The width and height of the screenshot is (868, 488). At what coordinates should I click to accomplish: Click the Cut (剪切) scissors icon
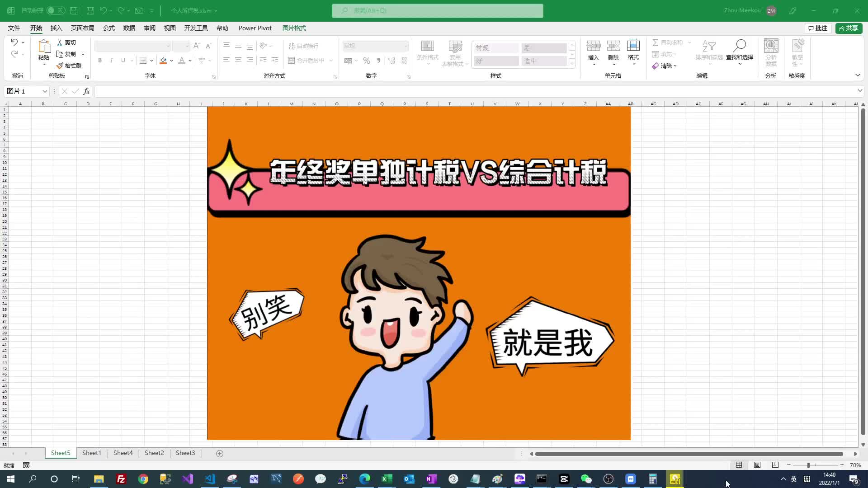(x=60, y=42)
